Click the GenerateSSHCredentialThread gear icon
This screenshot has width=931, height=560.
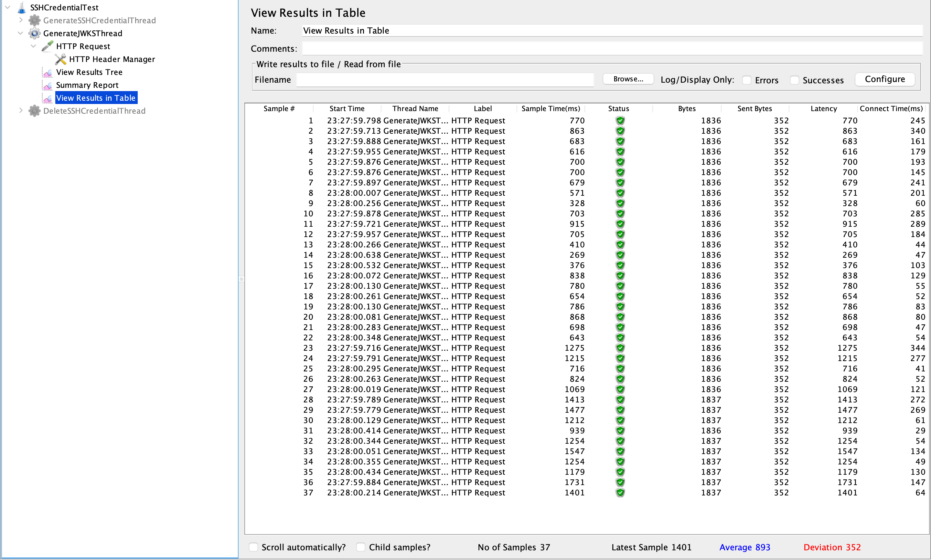(x=34, y=20)
